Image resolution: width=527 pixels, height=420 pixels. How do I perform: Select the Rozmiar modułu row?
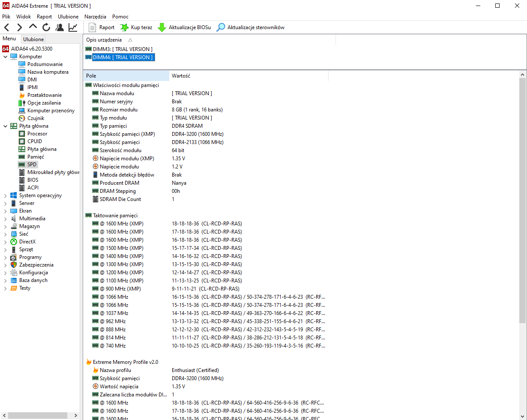pyautogui.click(x=206, y=110)
